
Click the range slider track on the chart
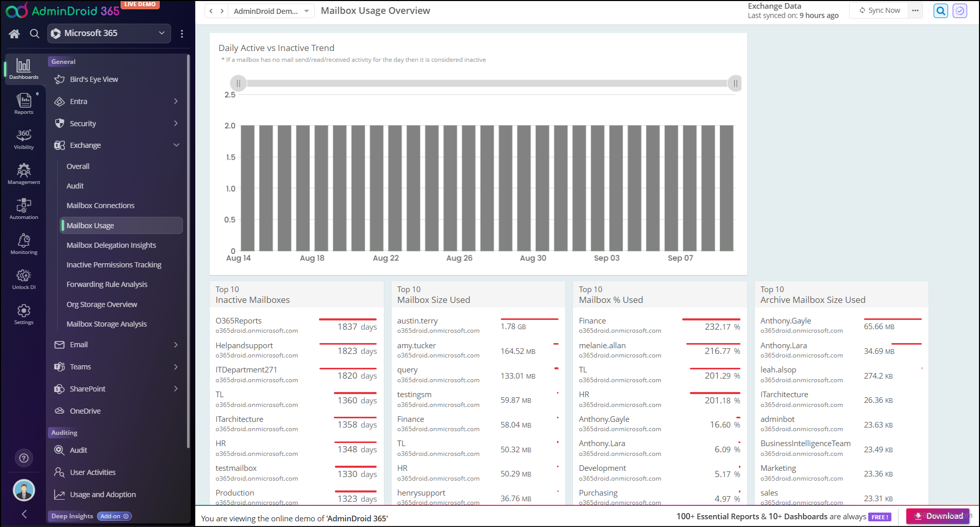pyautogui.click(x=486, y=83)
